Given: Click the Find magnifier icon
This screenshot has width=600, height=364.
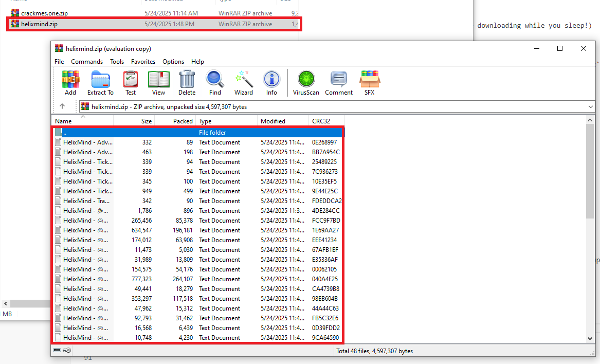Looking at the screenshot, I should coord(215,83).
